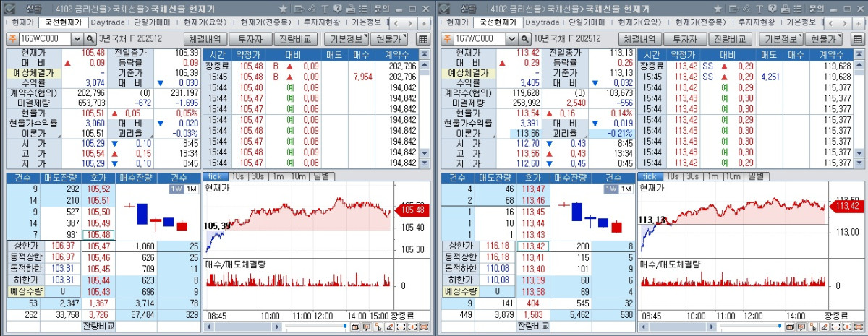Select the 10m chart interval in right window
The image size is (868, 336).
coord(733,177)
